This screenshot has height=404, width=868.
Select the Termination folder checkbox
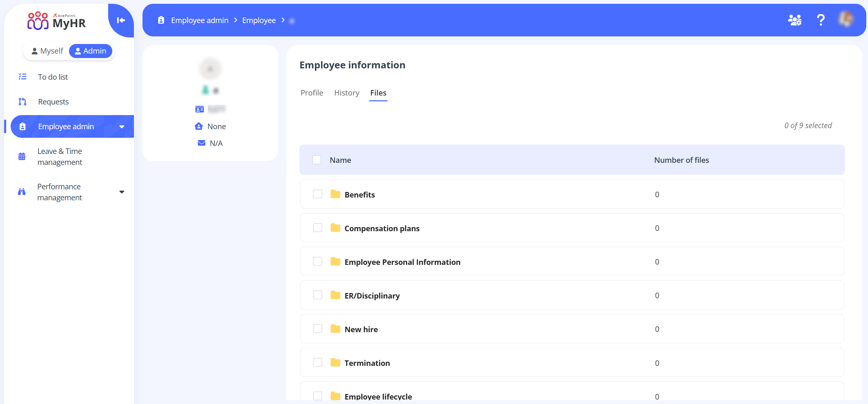coord(318,363)
